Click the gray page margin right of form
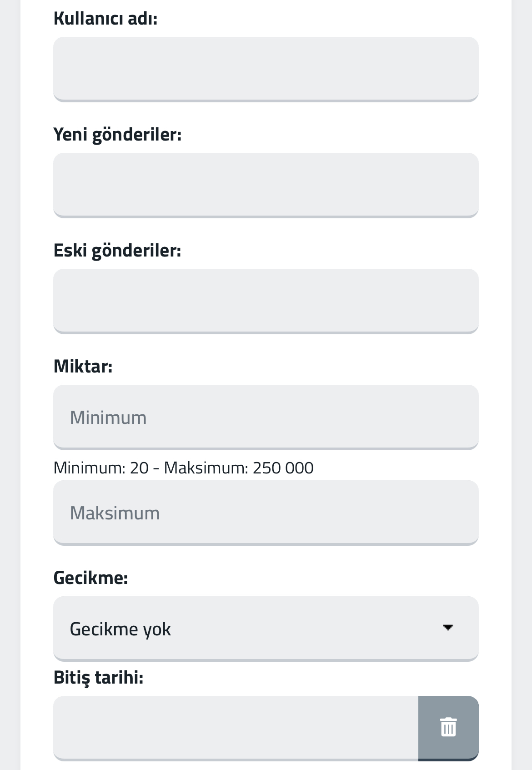Image resolution: width=532 pixels, height=770 pixels. pyautogui.click(x=522, y=385)
